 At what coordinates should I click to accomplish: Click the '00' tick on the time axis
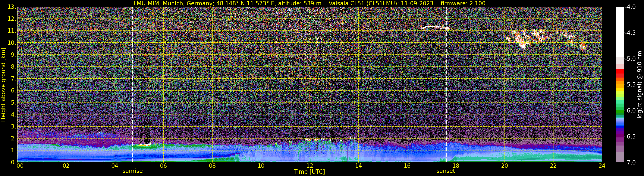[20, 166]
